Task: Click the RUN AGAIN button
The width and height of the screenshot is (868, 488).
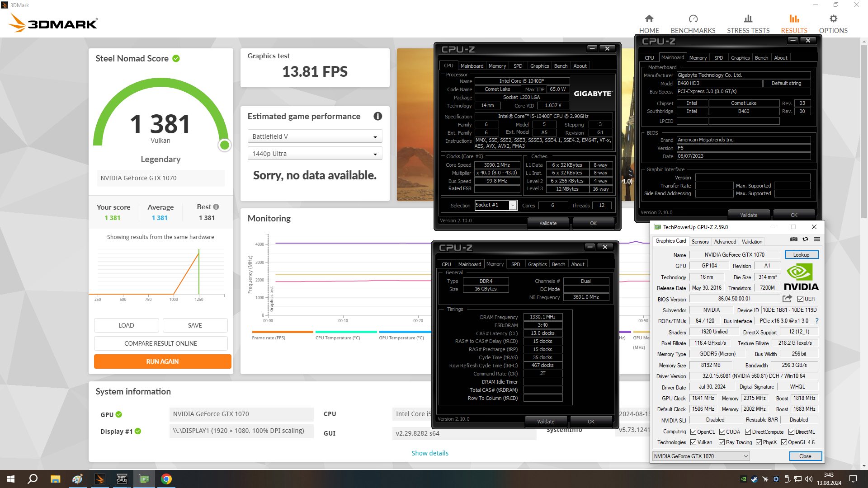Action: 162,361
